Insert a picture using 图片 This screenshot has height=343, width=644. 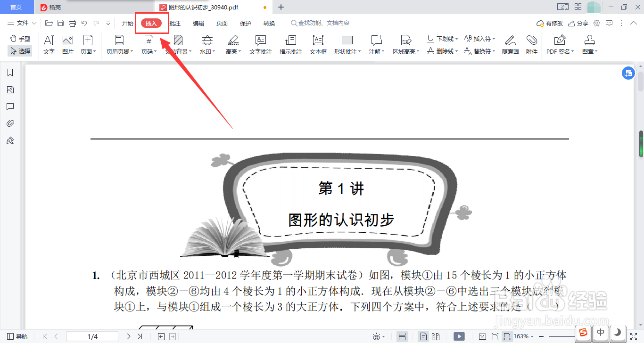(x=68, y=45)
